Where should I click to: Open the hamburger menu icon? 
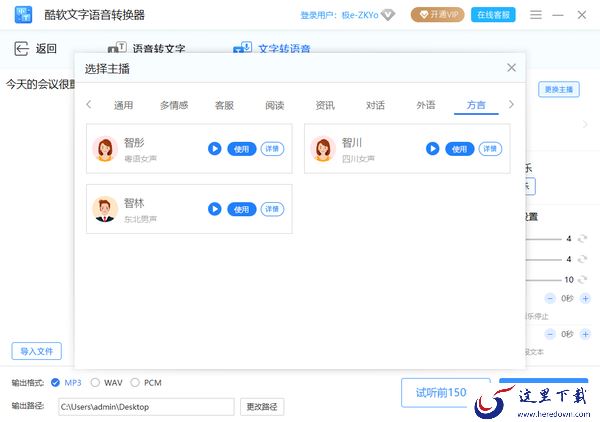coord(536,15)
